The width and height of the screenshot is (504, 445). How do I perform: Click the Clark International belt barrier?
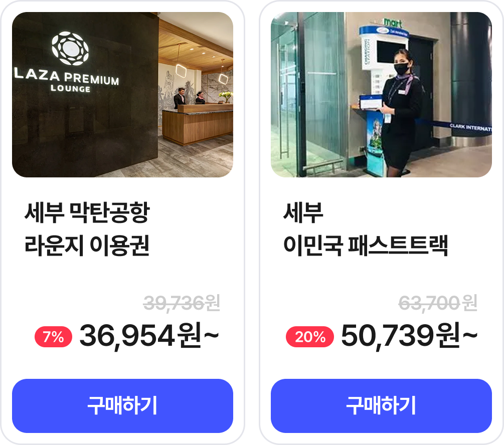point(460,128)
